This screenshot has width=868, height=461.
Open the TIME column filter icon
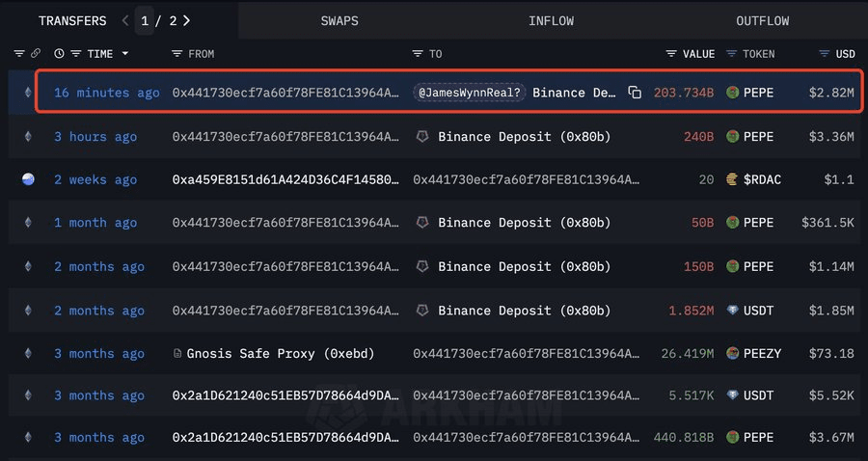click(76, 54)
